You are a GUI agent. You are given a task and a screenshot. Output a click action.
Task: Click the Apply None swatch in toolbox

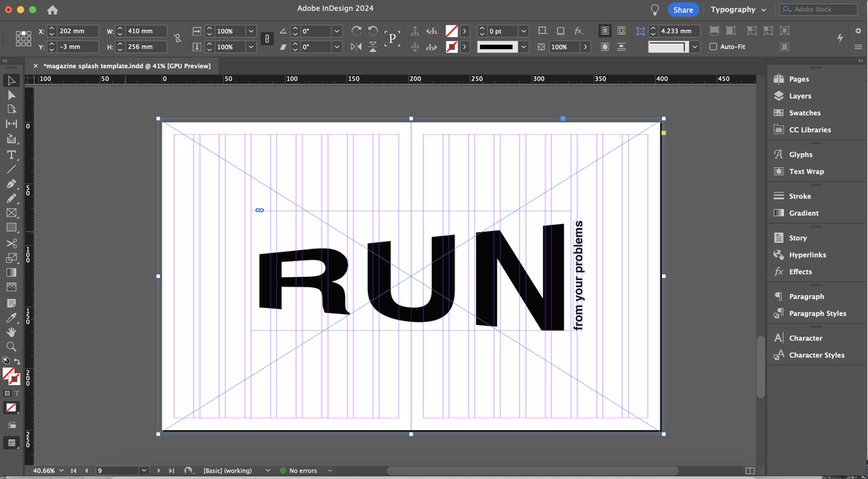11,407
